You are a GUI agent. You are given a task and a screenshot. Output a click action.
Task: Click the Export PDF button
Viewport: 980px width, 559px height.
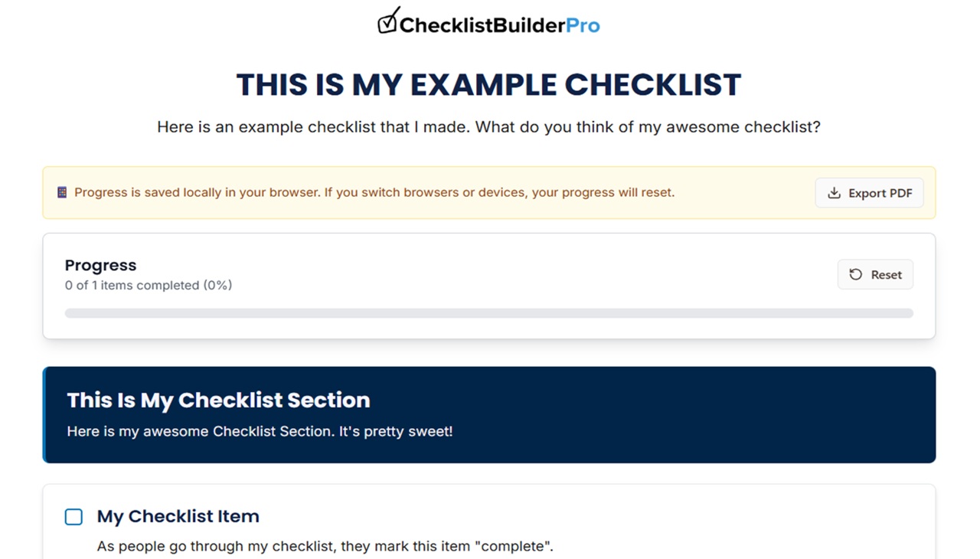pos(869,193)
